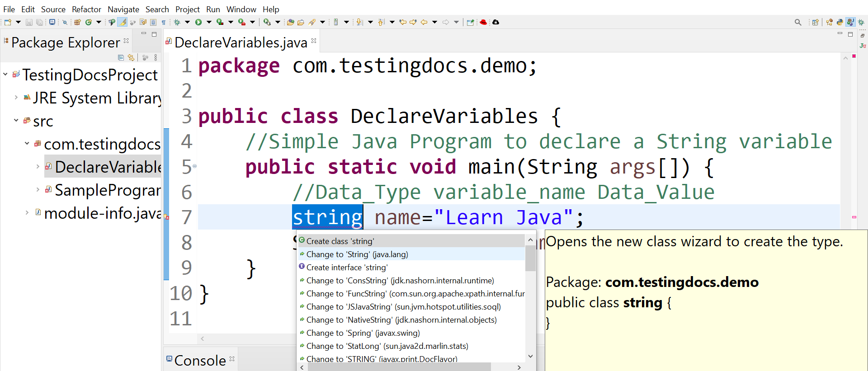Click the Pin Editor icon
Viewport: 868px width, 371px height.
point(471,22)
